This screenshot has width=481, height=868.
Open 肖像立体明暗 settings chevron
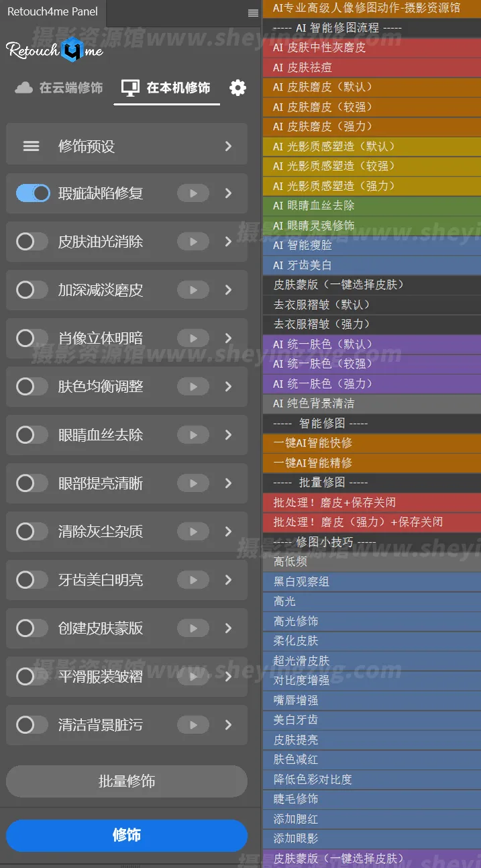tap(229, 338)
